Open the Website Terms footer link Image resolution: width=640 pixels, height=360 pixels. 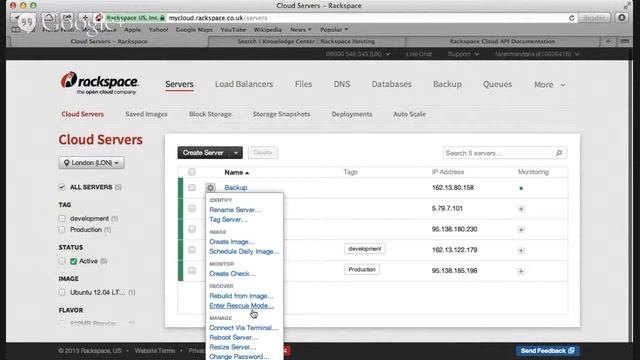click(x=155, y=351)
